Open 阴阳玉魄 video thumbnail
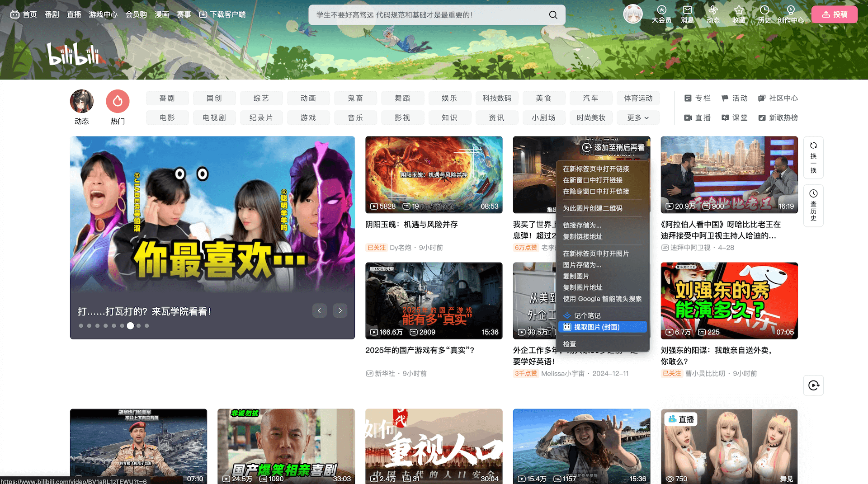The height and width of the screenshot is (484, 868). pos(434,174)
